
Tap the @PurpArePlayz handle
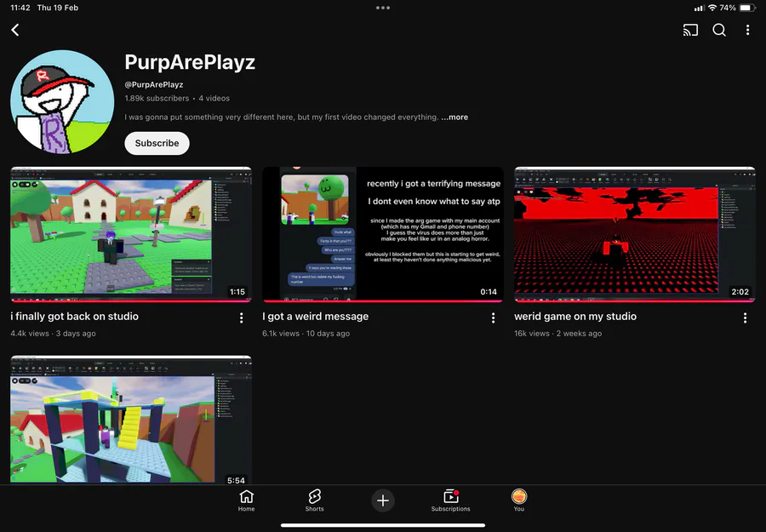click(x=153, y=84)
